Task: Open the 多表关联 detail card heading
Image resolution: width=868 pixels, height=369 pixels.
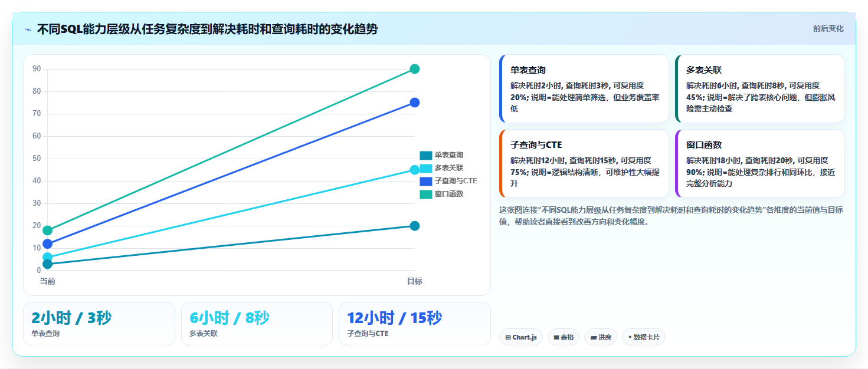Action: coord(704,70)
